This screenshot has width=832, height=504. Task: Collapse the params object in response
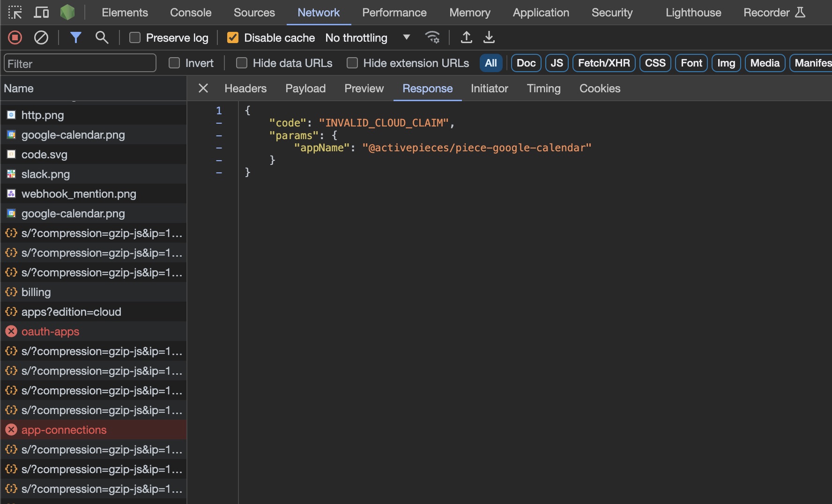219,136
